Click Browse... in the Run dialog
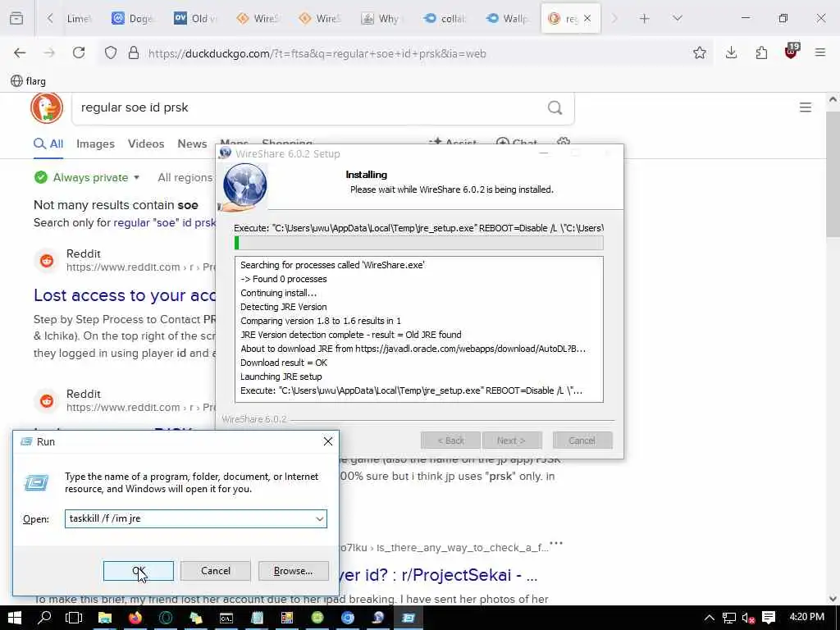 tap(293, 571)
